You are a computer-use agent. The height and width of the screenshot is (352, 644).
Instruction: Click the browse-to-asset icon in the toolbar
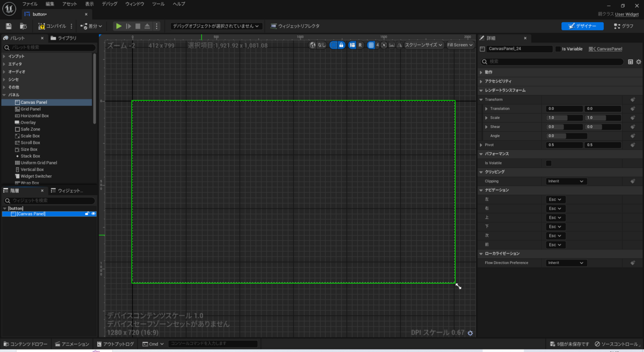pyautogui.click(x=23, y=26)
